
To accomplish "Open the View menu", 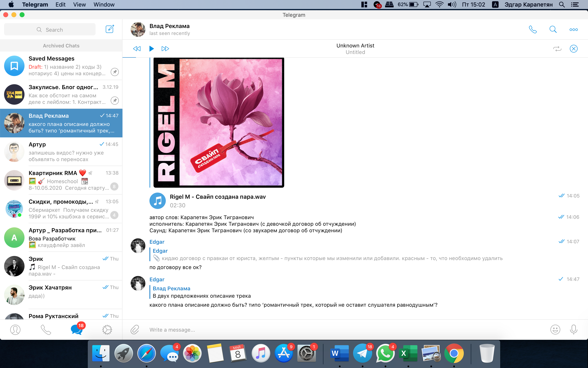I will click(79, 4).
